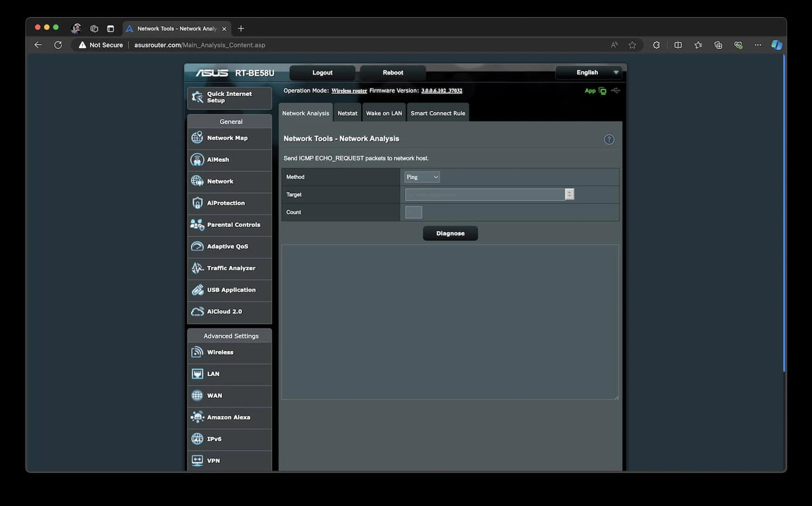Click the Diagnose button
This screenshot has height=506, width=812.
[x=450, y=233]
